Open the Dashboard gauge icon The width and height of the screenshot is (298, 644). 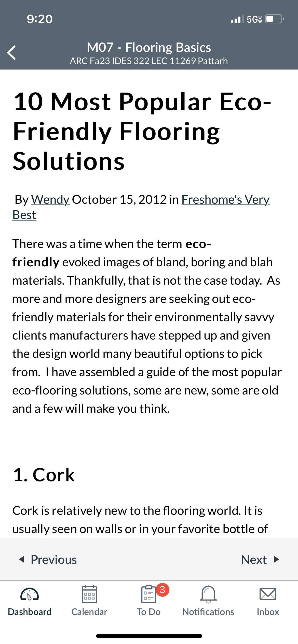tap(30, 594)
